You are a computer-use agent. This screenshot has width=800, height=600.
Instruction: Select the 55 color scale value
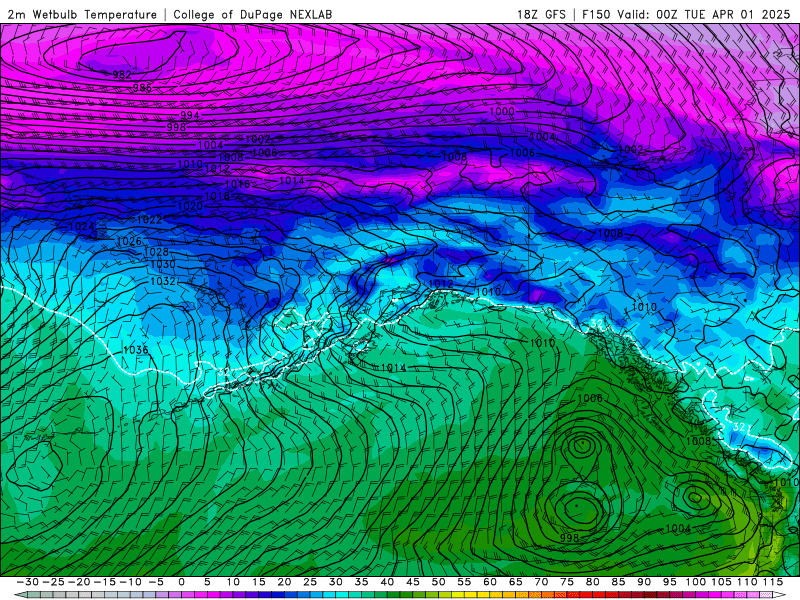click(464, 582)
